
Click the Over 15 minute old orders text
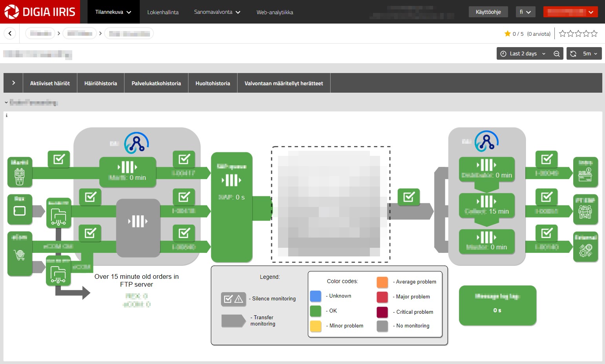pos(137,280)
